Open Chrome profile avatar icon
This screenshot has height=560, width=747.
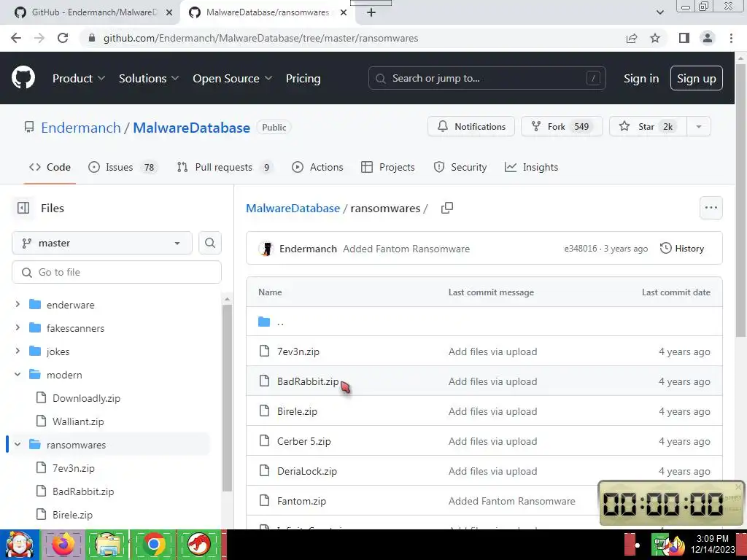pyautogui.click(x=708, y=38)
